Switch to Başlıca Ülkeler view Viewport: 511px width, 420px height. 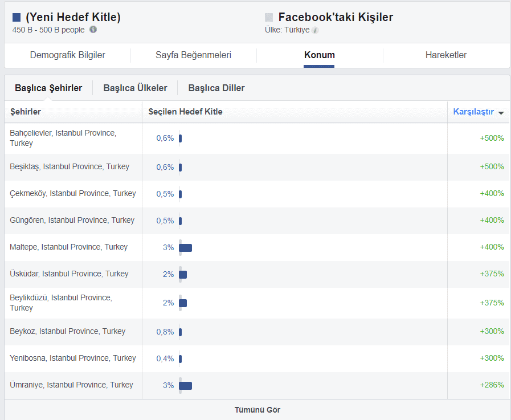[134, 88]
